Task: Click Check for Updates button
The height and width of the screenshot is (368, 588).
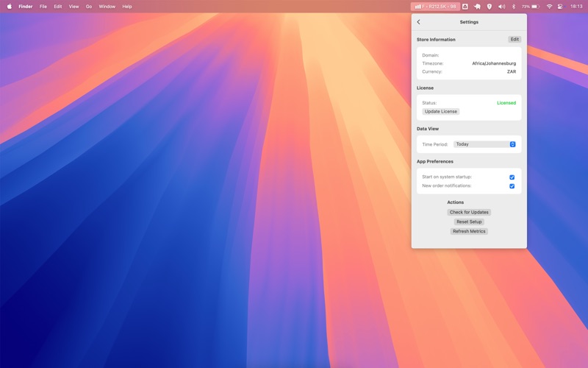Action: (469, 212)
